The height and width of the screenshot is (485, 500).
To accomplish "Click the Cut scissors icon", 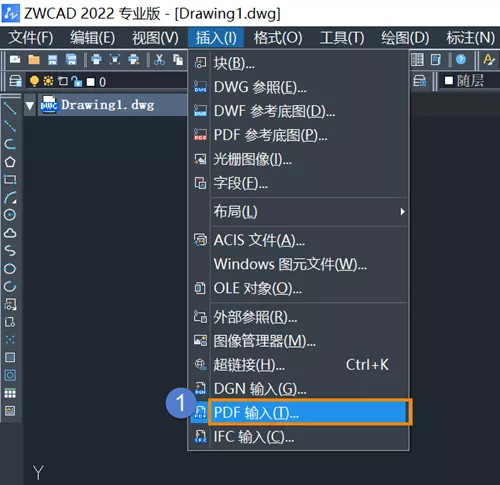I will pyautogui.click(x=159, y=60).
